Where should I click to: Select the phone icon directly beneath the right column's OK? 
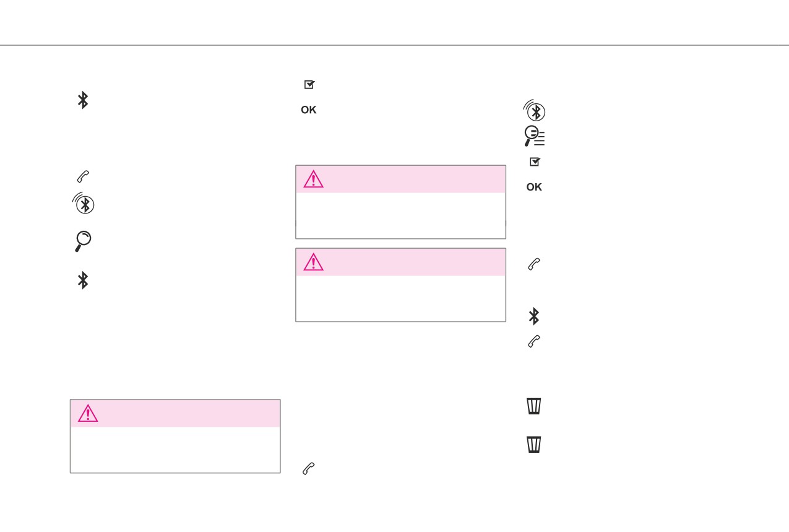(x=534, y=264)
